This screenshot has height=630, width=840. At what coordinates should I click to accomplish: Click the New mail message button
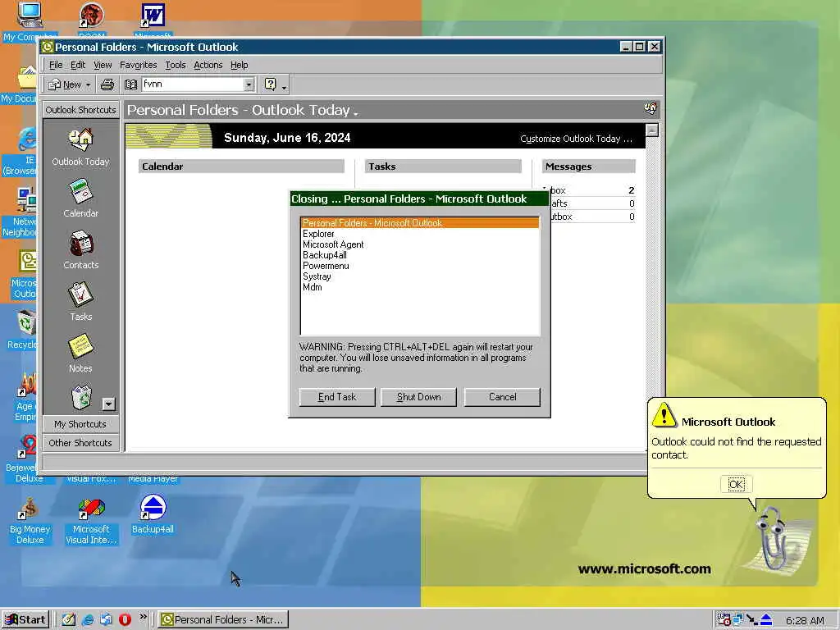(x=65, y=84)
